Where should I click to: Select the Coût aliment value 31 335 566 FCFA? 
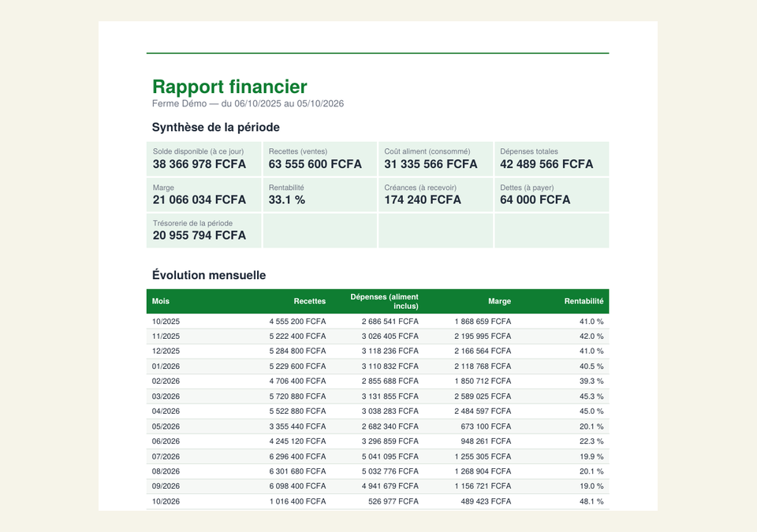431,164
